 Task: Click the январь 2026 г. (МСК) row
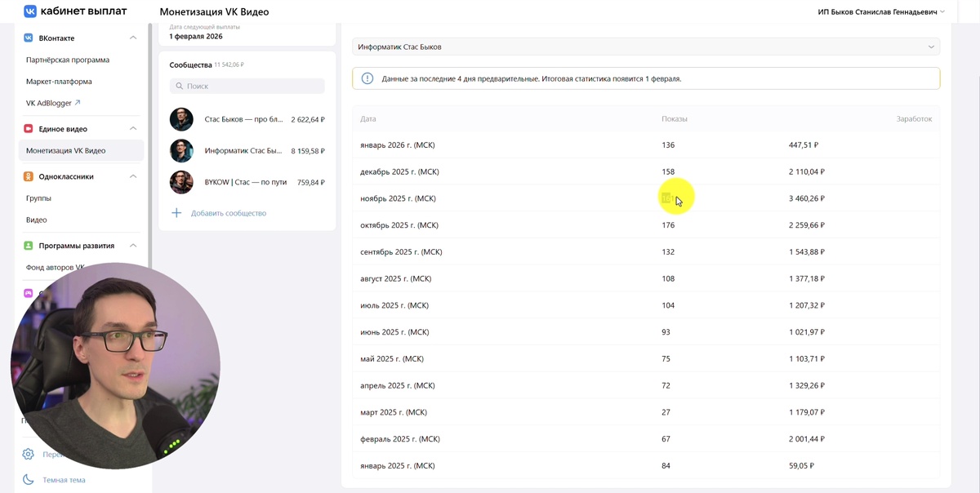click(646, 145)
